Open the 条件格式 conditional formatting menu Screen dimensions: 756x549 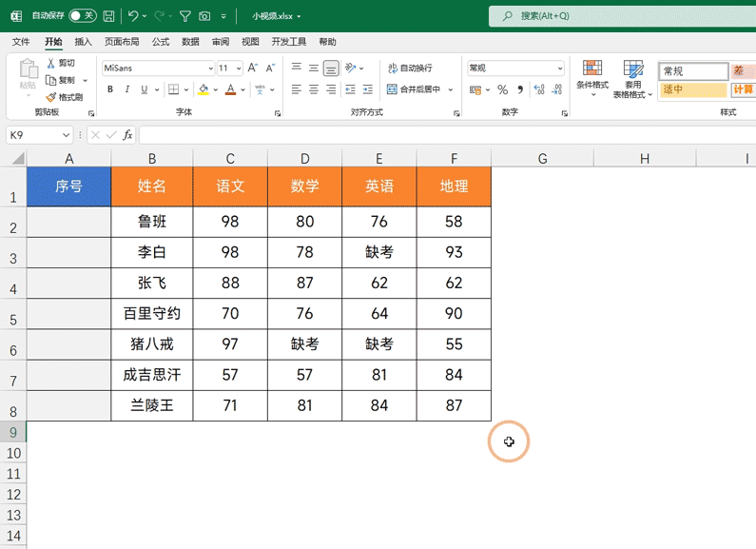click(x=592, y=77)
